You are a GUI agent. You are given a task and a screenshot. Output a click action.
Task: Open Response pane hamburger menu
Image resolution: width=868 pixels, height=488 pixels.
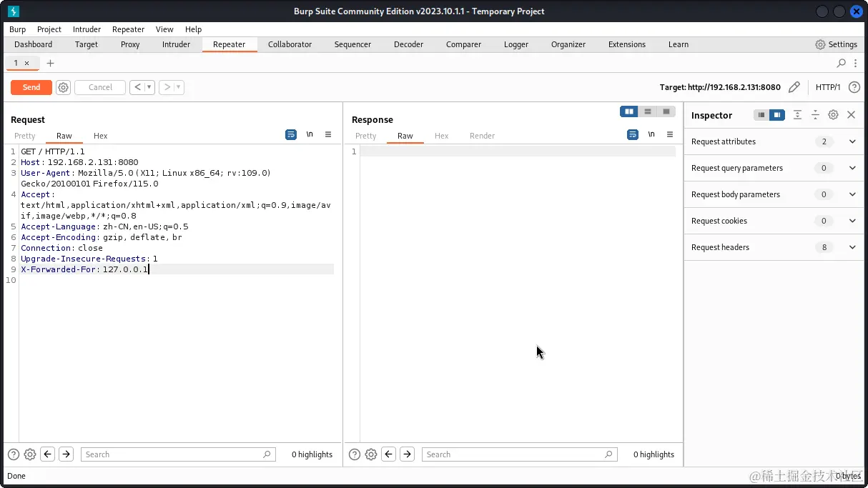point(670,134)
